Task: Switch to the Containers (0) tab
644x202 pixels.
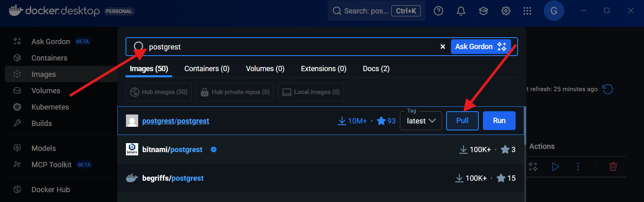Action: point(207,69)
